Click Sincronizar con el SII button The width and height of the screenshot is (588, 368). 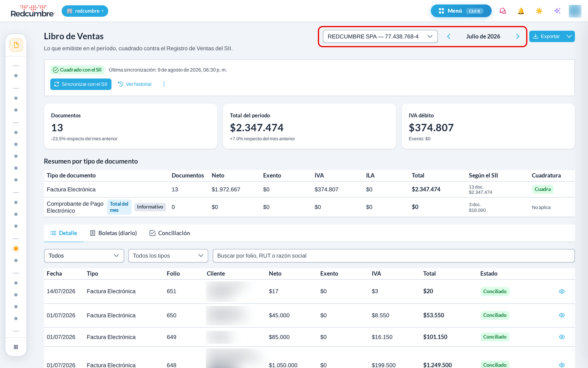[x=81, y=84]
